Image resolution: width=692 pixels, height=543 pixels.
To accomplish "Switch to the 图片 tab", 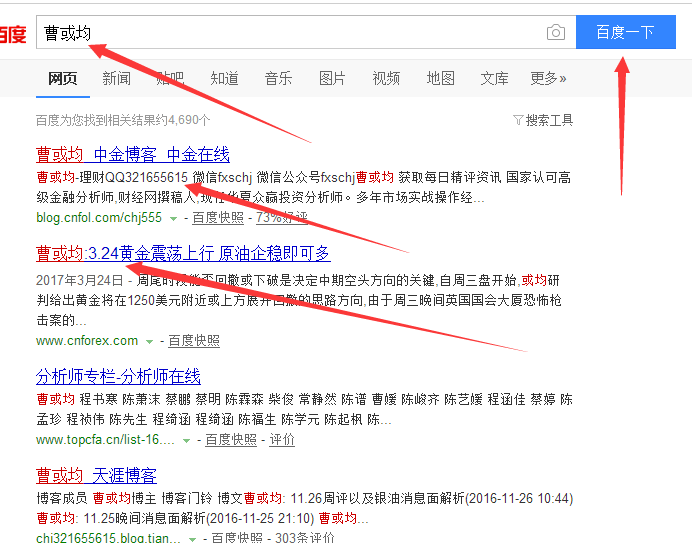I will [332, 79].
